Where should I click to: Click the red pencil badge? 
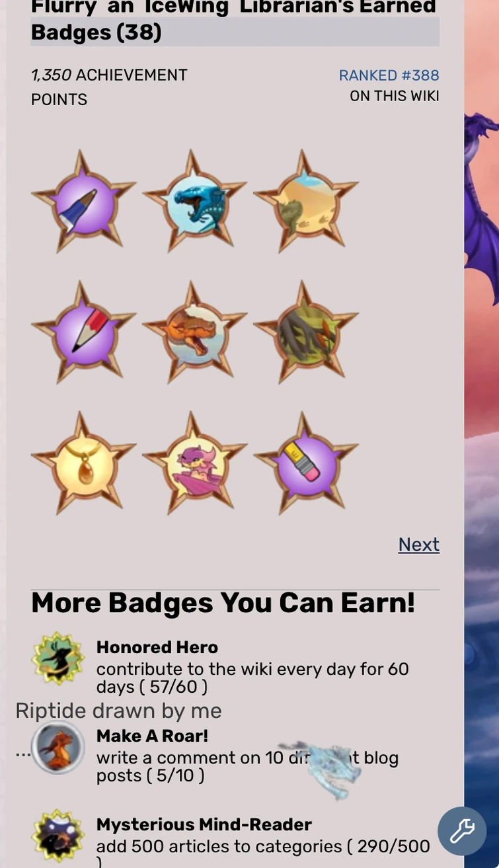tap(84, 333)
